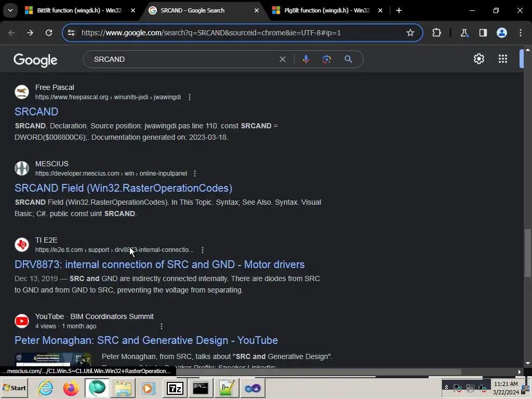Open Chrome Labs flask icon
This screenshot has width=532, height=399.
pyautogui.click(x=464, y=33)
